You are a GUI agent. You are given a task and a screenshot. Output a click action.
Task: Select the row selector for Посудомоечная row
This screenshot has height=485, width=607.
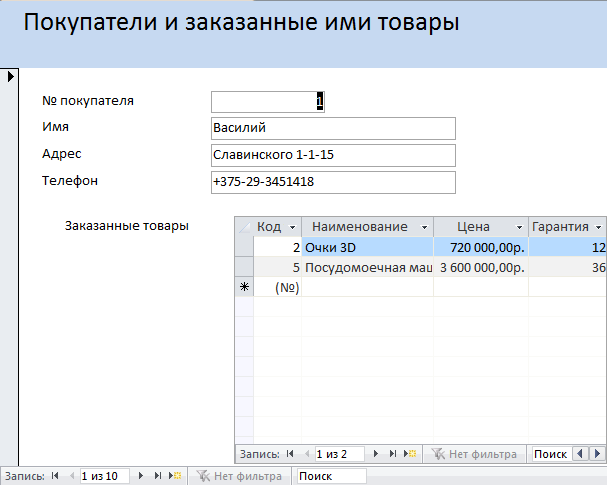coord(244,267)
